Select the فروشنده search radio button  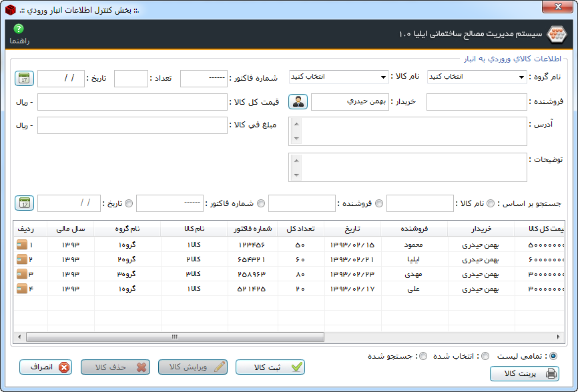(379, 203)
